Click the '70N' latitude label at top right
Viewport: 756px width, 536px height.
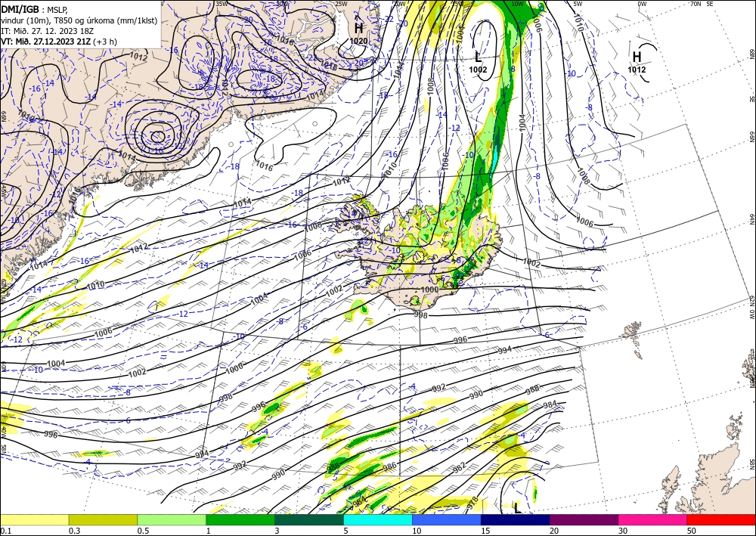696,4
